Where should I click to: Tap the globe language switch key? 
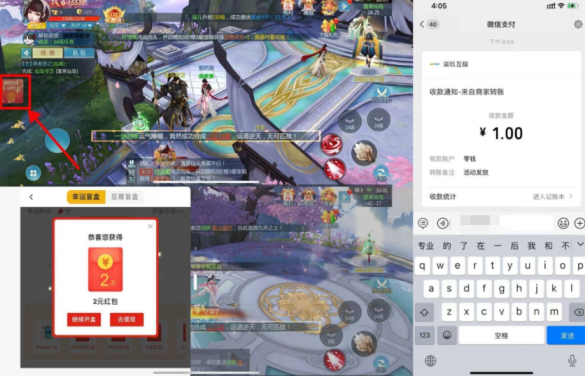(x=430, y=360)
